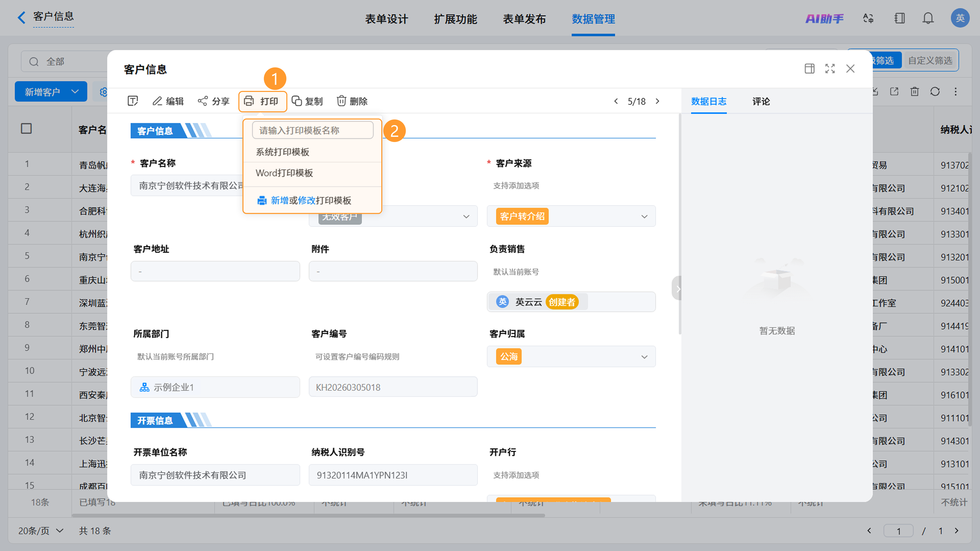Click the back arrow next to 客户信息
The height and width of the screenshot is (551, 980).
pyautogui.click(x=22, y=18)
